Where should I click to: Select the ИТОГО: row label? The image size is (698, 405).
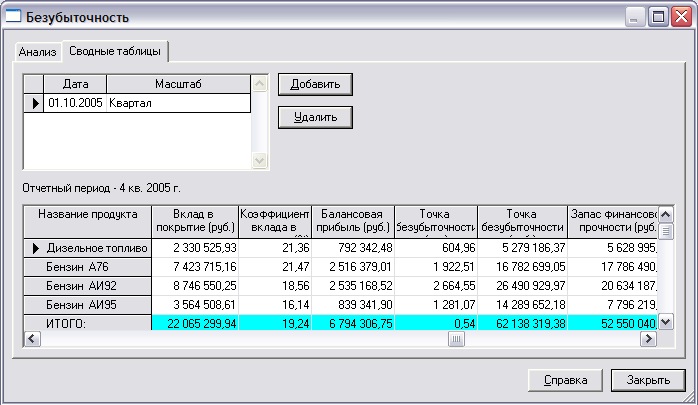88,323
